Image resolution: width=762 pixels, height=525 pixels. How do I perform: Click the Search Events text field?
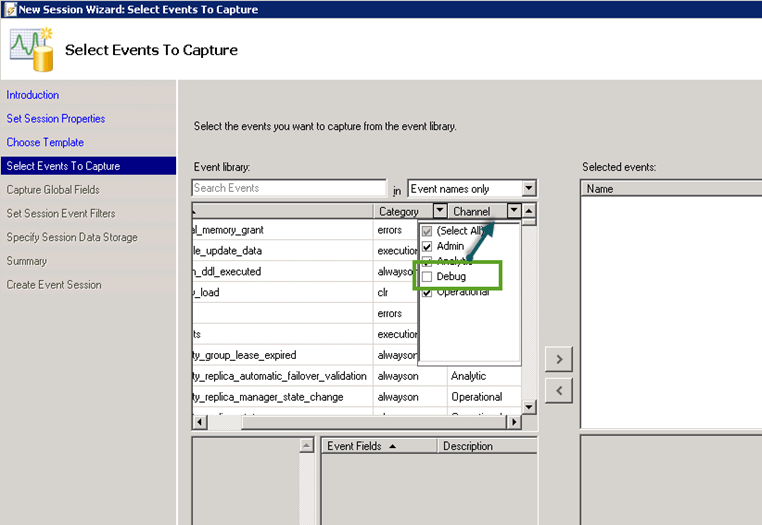point(288,188)
